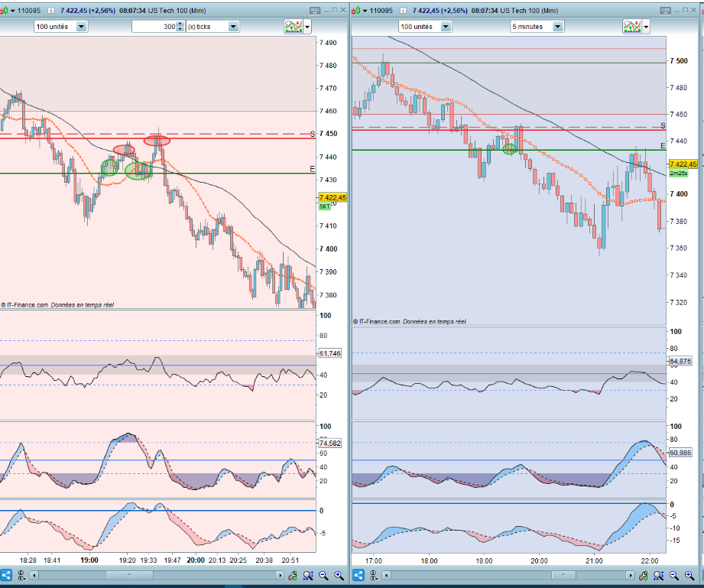Screen dimensions: 704x588
Task: Click left arrow of left chart scrollbar
Action: coord(34,576)
